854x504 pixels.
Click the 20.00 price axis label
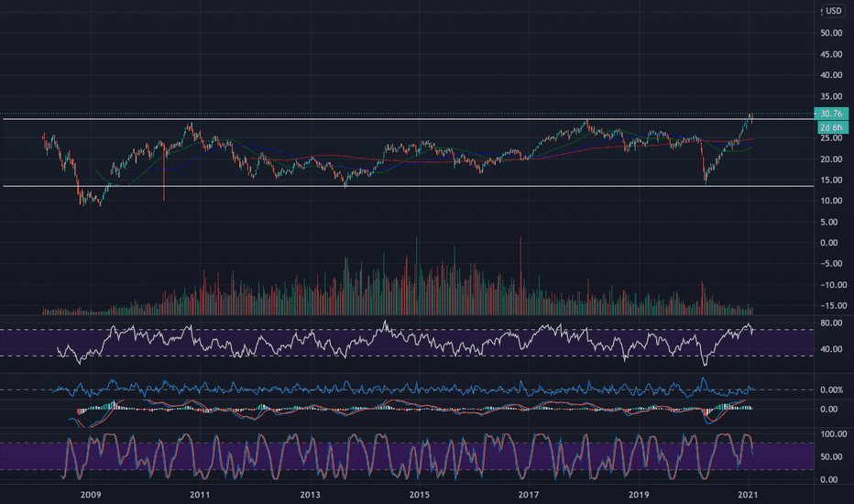831,159
